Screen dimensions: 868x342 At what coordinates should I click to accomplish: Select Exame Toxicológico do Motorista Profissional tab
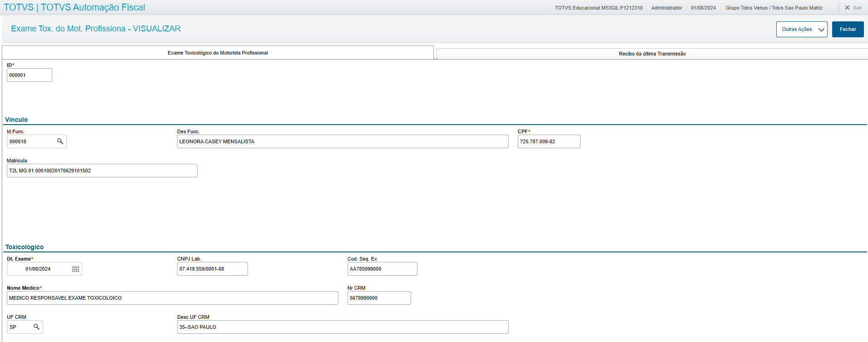click(218, 53)
